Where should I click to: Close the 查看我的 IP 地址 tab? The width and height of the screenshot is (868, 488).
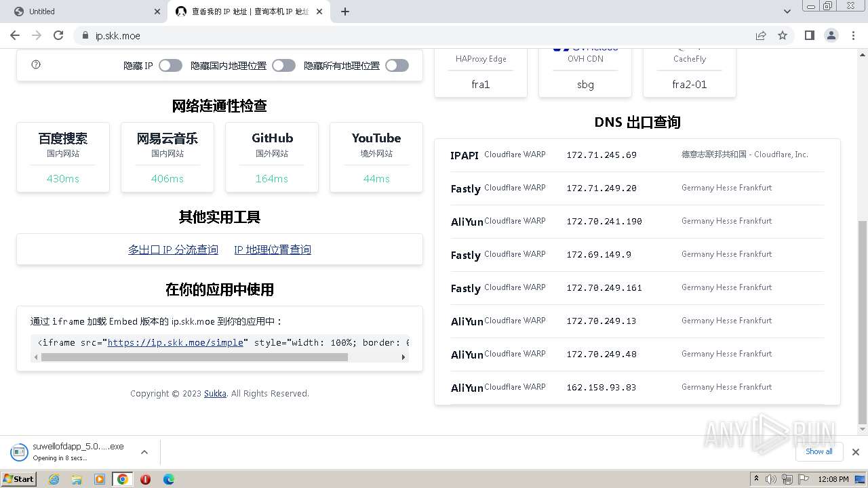pos(319,12)
